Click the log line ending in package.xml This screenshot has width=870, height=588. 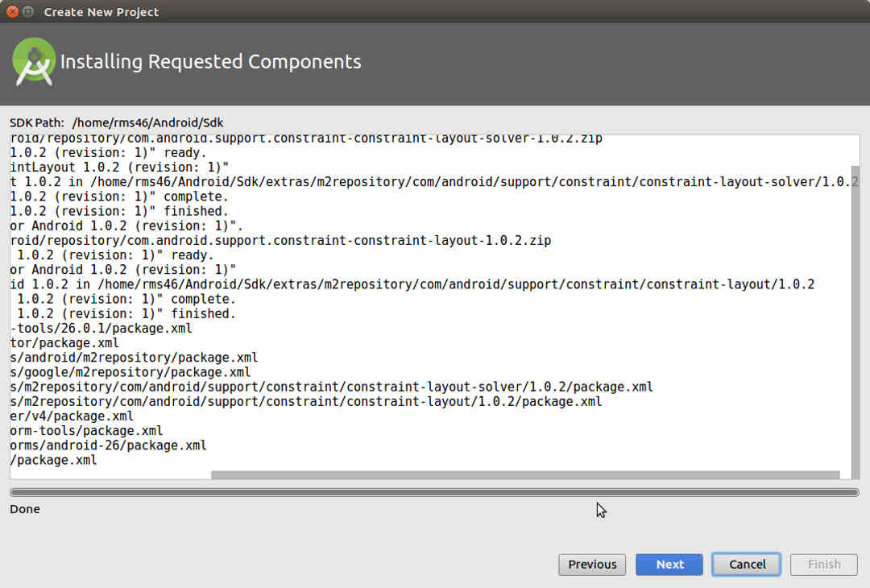pyautogui.click(x=53, y=460)
